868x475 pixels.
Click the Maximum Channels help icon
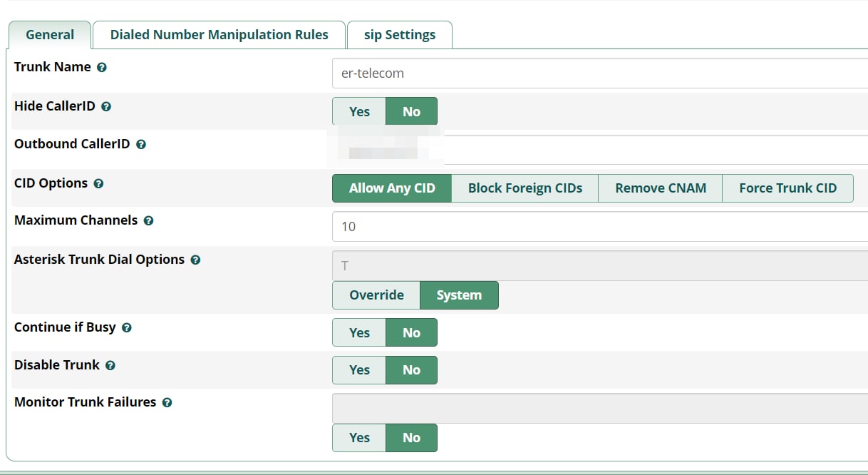tap(148, 221)
